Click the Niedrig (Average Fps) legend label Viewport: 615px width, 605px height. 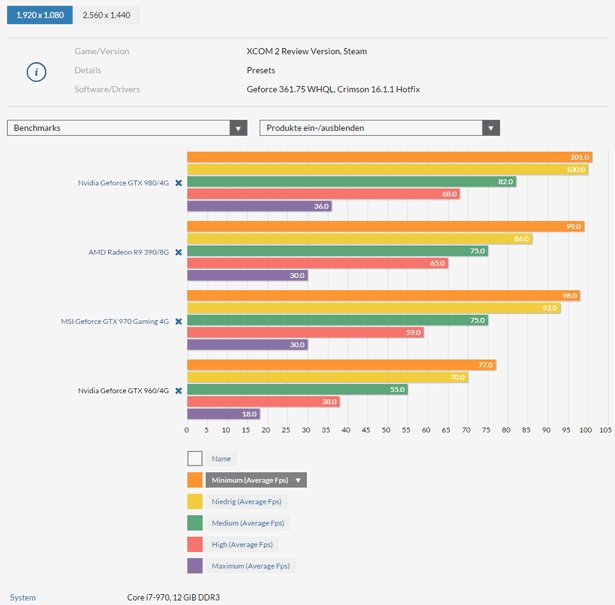246,501
